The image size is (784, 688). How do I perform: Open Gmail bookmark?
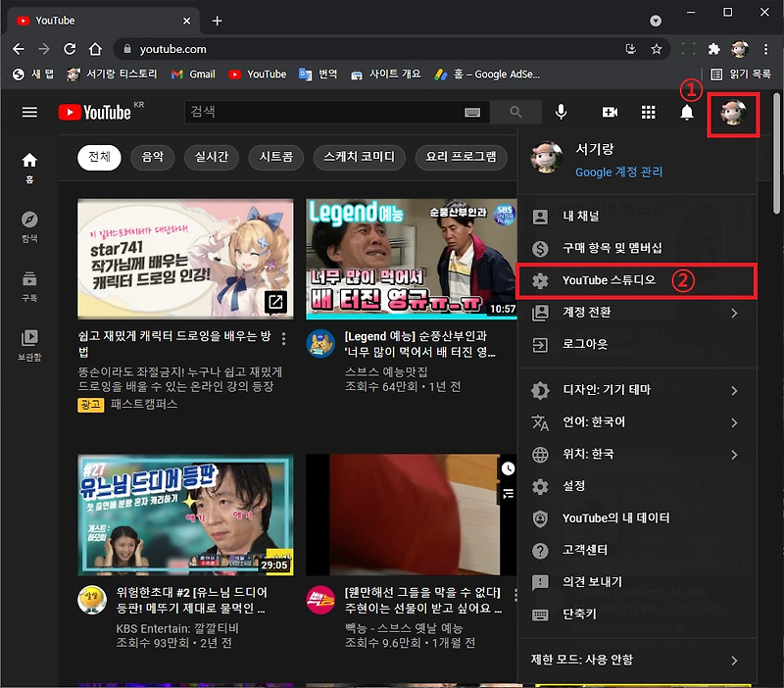(x=193, y=74)
